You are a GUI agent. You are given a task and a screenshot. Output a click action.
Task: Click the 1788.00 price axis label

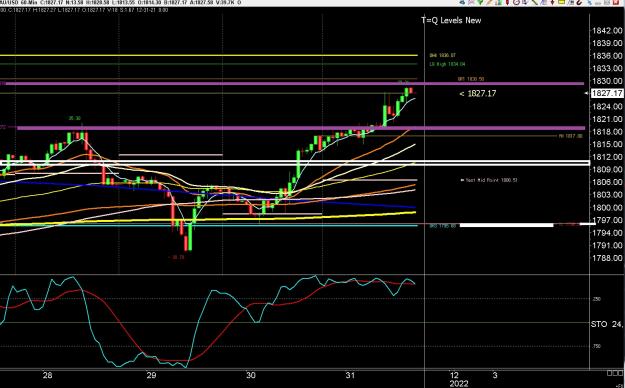click(607, 258)
